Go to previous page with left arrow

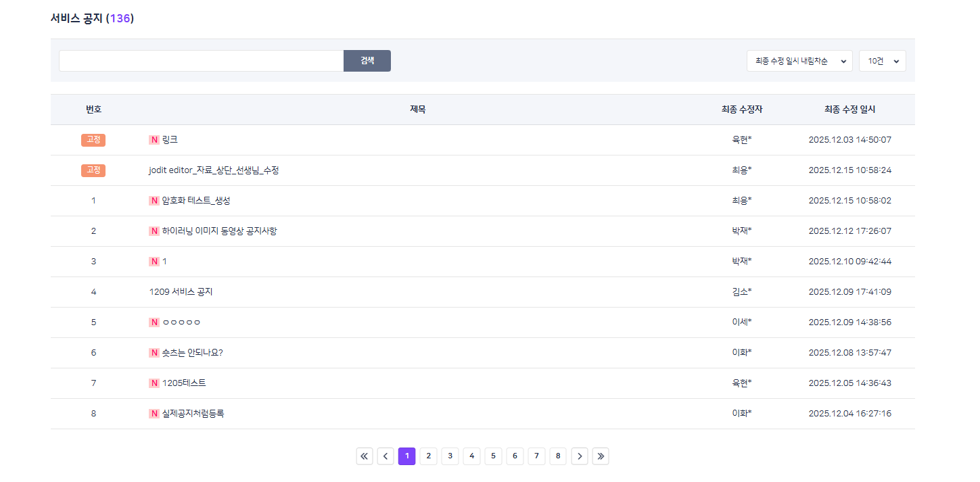point(386,456)
